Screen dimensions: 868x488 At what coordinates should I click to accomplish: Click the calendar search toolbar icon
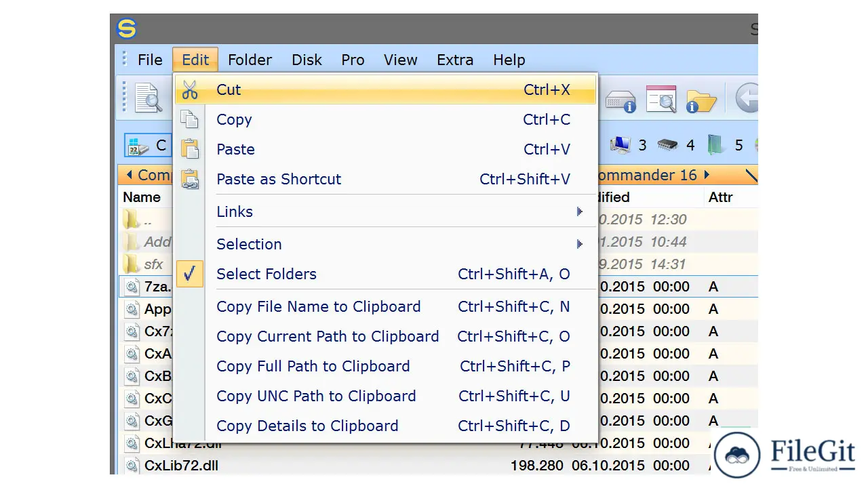point(661,99)
